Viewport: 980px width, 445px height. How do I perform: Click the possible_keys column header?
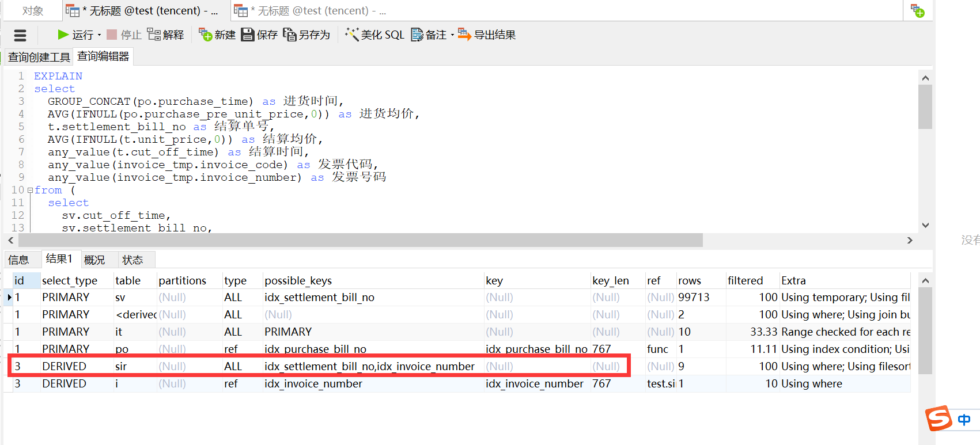pos(373,280)
